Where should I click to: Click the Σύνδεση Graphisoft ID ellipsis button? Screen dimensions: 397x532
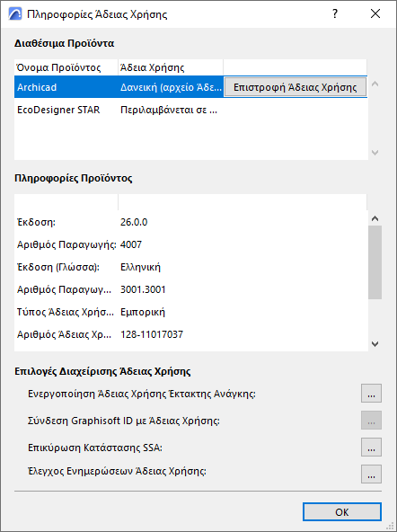click(371, 420)
